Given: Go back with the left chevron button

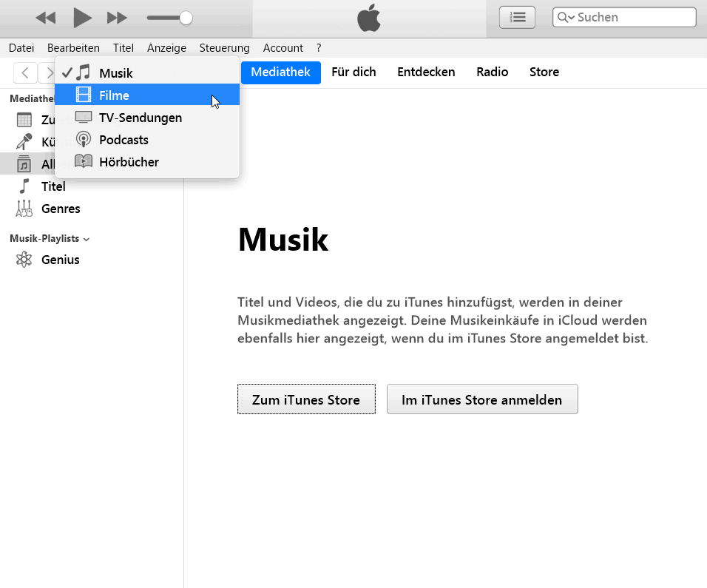Looking at the screenshot, I should point(25,72).
